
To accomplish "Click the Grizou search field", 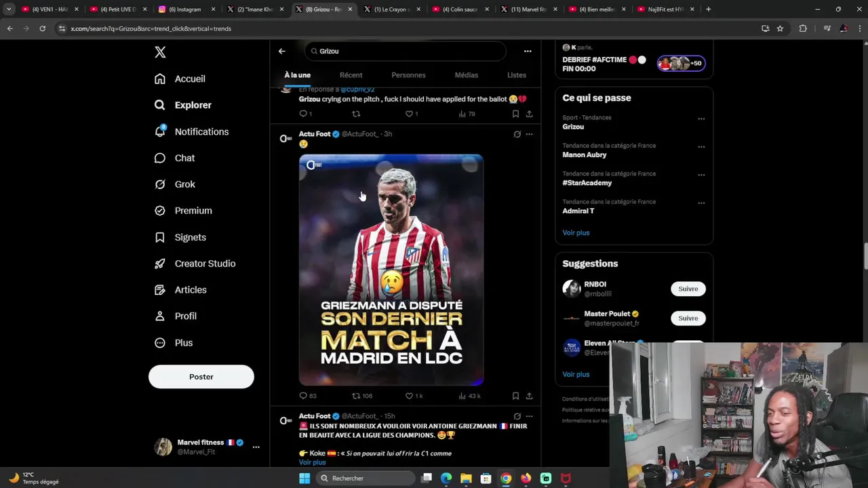I will [406, 51].
